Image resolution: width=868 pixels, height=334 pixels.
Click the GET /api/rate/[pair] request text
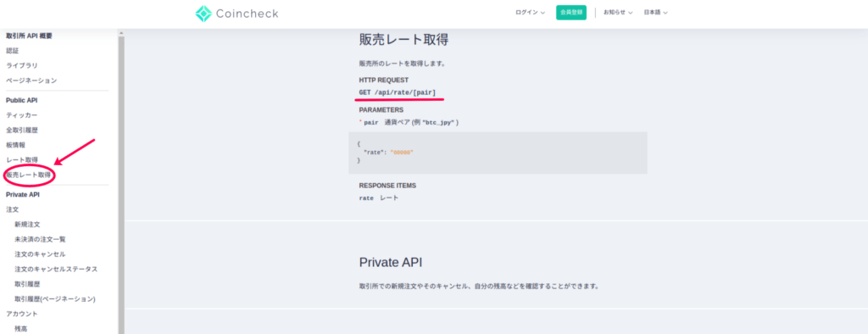point(398,92)
